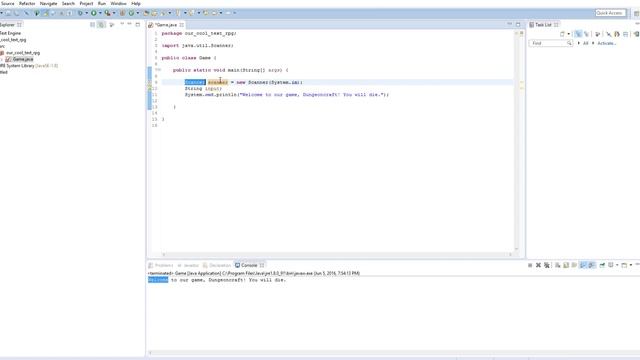Click the green Run button in toolbar
Image resolution: width=640 pixels, height=360 pixels.
click(x=94, y=13)
